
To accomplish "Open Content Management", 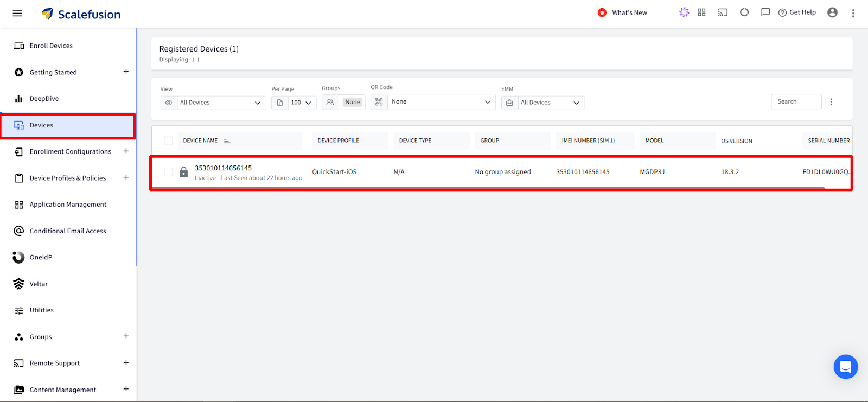I will [63, 390].
